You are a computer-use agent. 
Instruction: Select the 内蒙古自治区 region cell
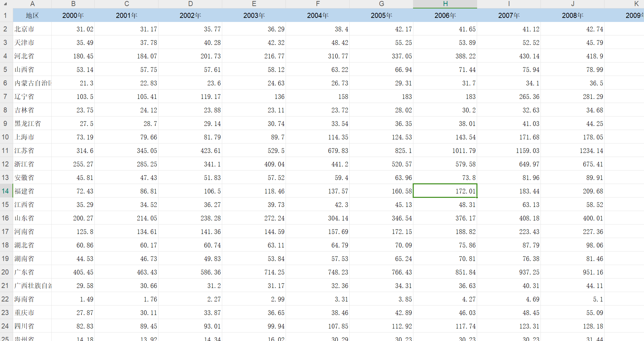tap(32, 83)
